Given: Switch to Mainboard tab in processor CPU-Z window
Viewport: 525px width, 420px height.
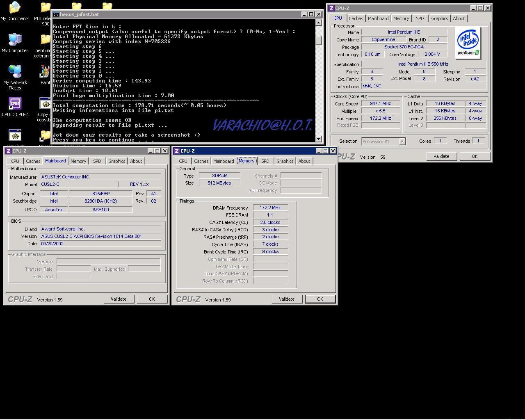Looking at the screenshot, I should [x=378, y=18].
